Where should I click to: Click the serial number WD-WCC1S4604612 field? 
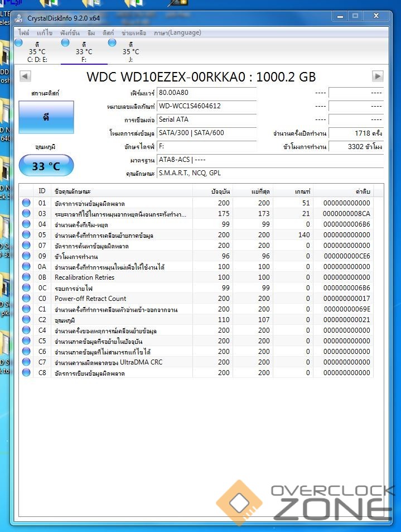pos(206,106)
